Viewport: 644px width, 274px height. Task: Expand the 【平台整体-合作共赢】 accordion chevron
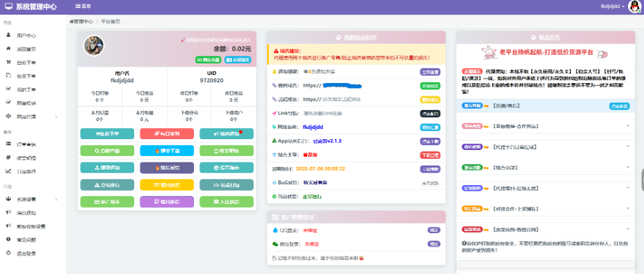point(627,126)
